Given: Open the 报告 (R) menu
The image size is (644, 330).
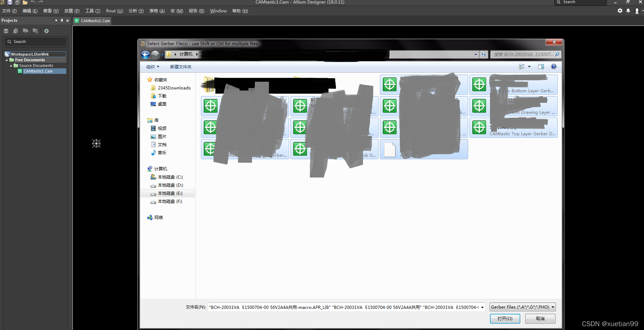Looking at the screenshot, I should point(196,11).
